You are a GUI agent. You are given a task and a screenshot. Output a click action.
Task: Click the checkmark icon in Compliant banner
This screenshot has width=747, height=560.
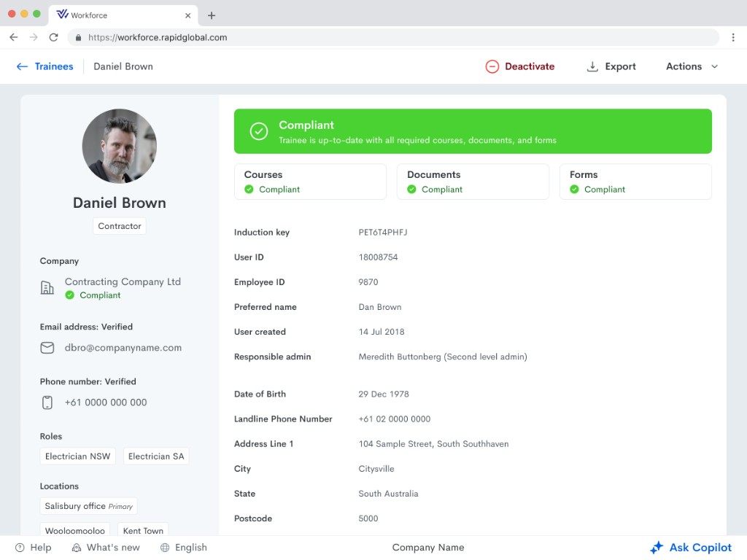[259, 131]
